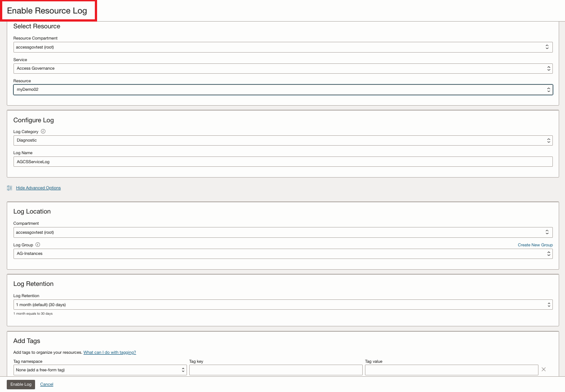Cancel the Enable Resource Log form
The height and width of the screenshot is (392, 565).
click(46, 384)
